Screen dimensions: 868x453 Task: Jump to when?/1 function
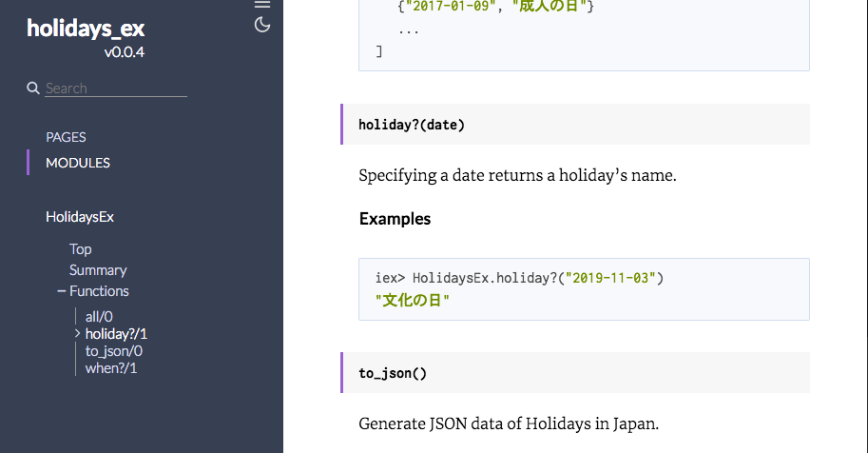(x=110, y=368)
